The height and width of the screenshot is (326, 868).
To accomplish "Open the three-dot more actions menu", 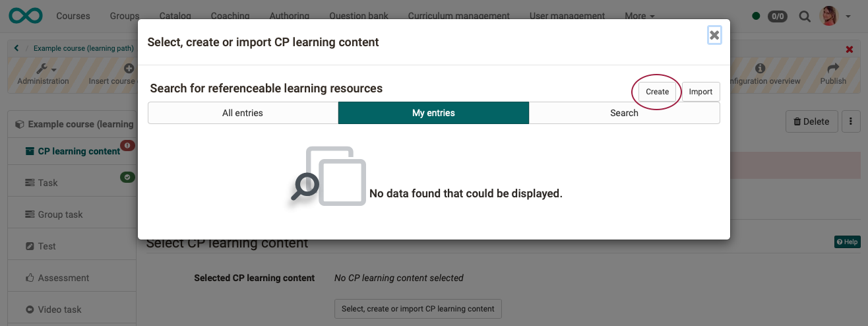I will (x=851, y=121).
